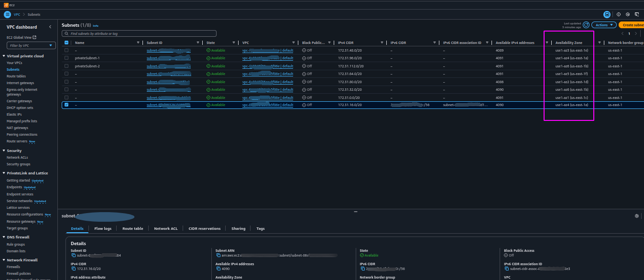Click the Create subnet button
Screen dimensions: 644x280
point(632,25)
